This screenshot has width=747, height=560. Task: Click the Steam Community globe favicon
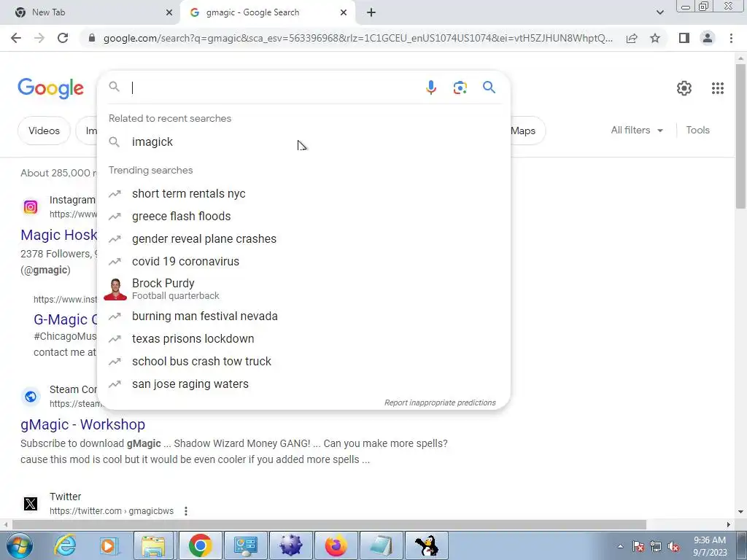tap(31, 396)
